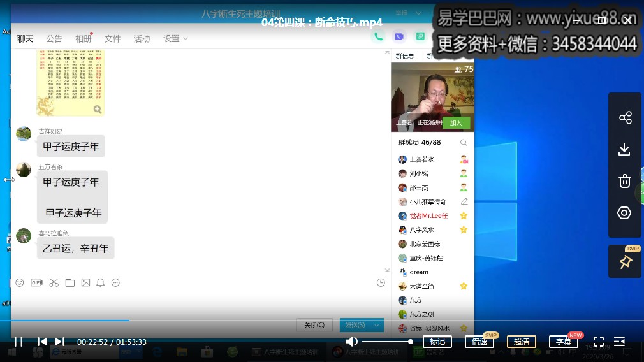Click the share icon in right sidebar
This screenshot has width=644, height=362.
click(x=625, y=118)
